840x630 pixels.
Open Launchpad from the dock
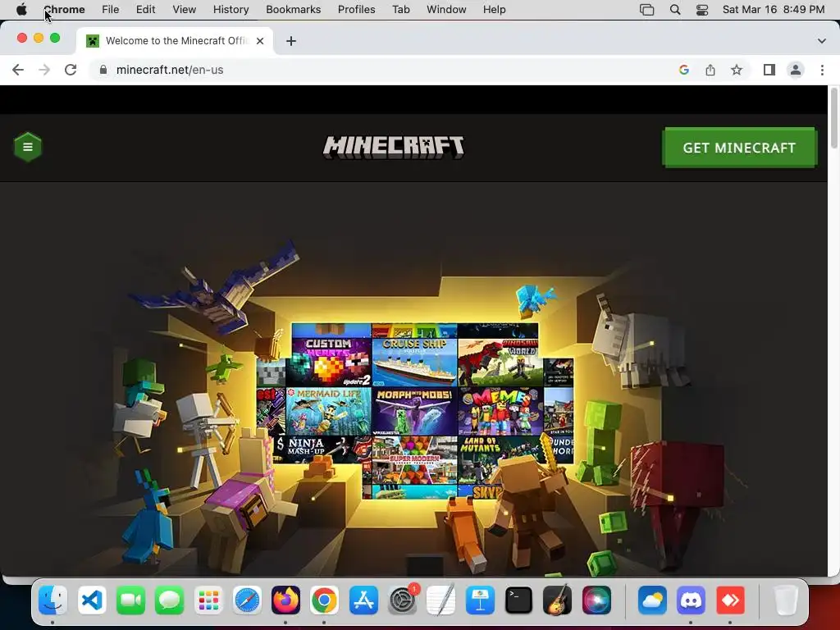(x=208, y=600)
